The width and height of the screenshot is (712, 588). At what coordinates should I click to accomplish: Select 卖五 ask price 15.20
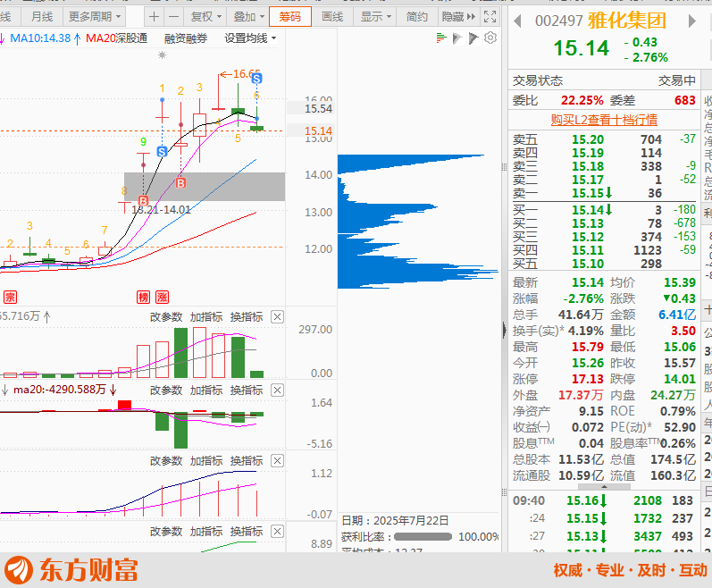(588, 139)
